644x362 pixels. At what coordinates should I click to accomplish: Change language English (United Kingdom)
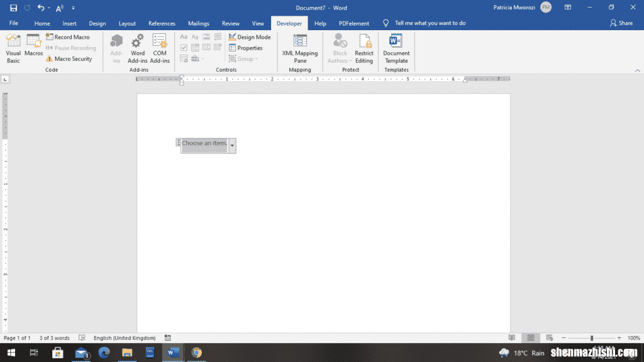pos(125,337)
